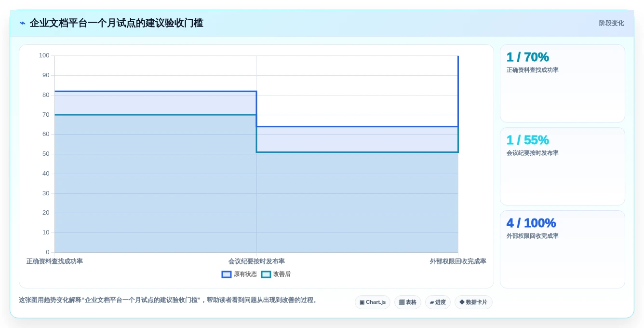Click the lightning icon beside the title
644x328 pixels.
point(23,23)
